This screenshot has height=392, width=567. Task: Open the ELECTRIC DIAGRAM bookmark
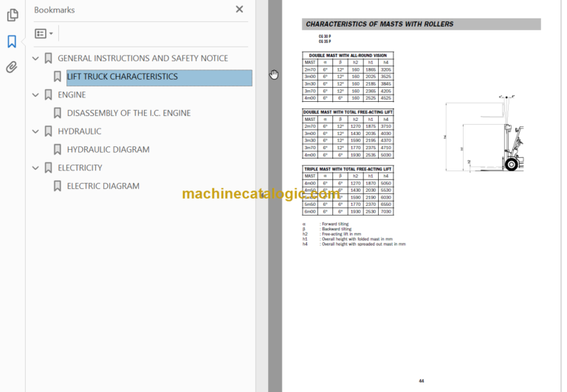103,186
